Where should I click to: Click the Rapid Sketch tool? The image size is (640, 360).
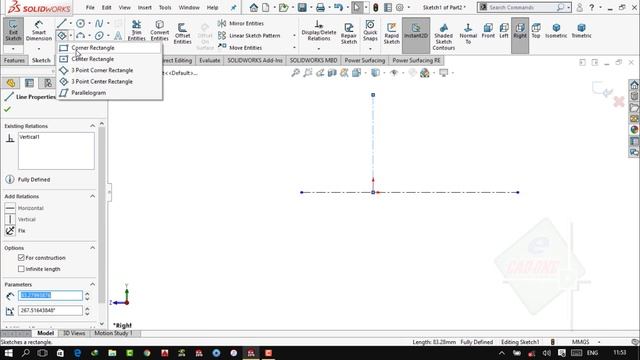pyautogui.click(x=391, y=33)
